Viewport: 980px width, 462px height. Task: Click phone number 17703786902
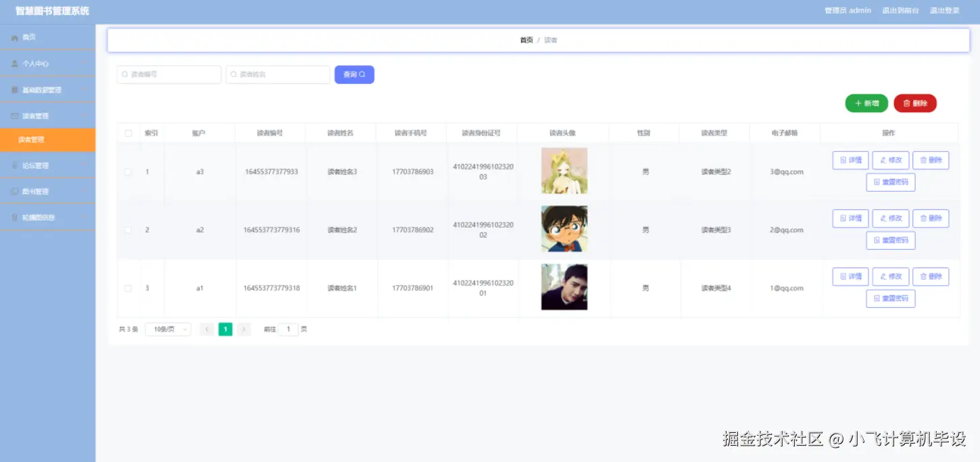click(x=413, y=230)
